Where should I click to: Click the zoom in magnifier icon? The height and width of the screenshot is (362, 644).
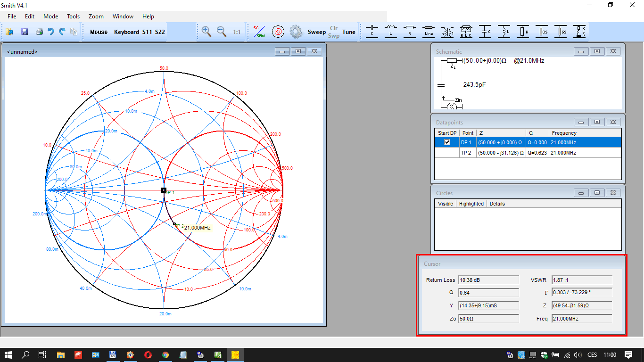(x=206, y=32)
